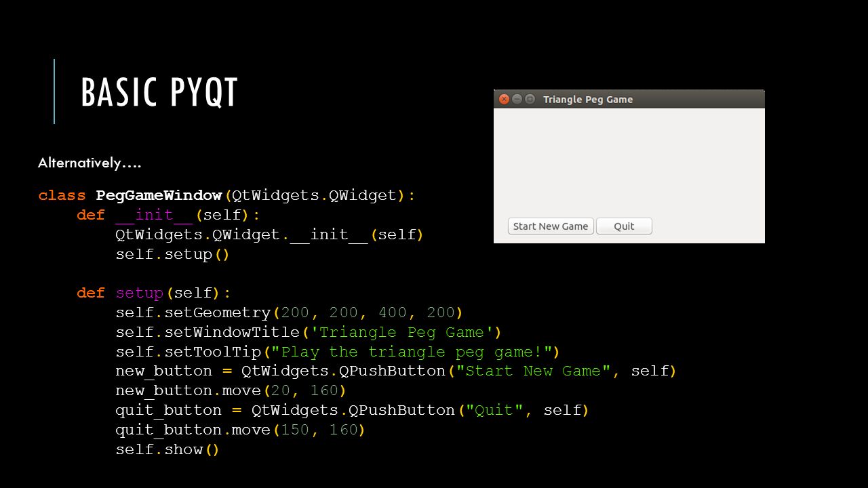This screenshot has width=868, height=488.
Task: Click the 'def __init__(self):' code line
Action: [x=168, y=216]
